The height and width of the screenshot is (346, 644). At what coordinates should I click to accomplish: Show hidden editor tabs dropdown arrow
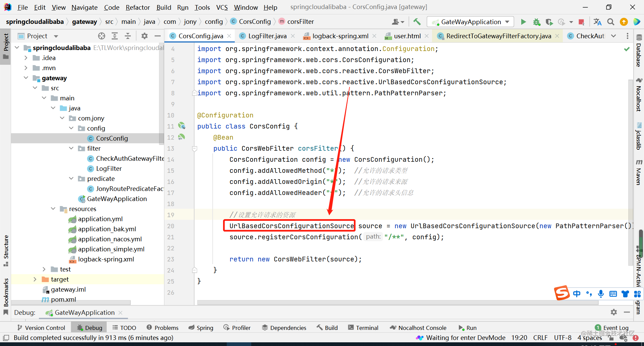613,36
